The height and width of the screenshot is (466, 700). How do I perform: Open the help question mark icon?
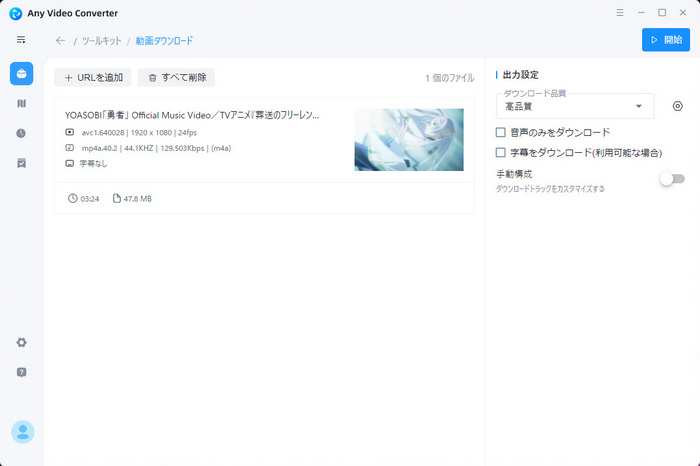21,372
